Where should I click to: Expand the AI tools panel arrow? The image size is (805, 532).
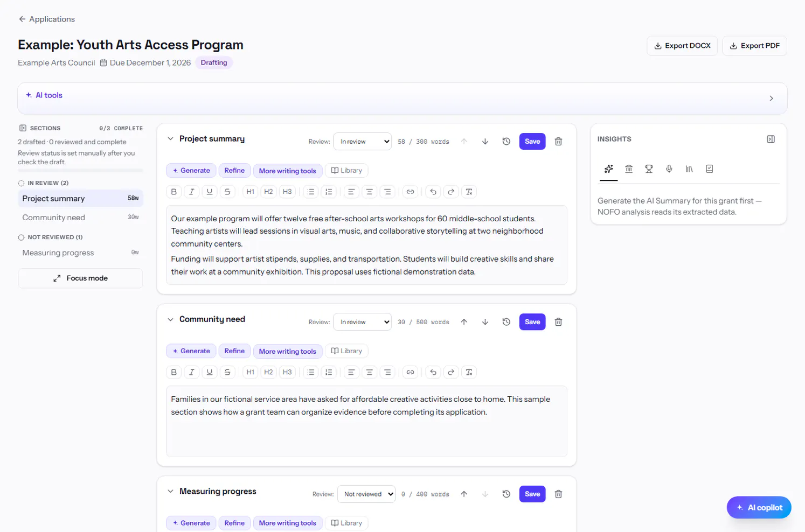772,99
